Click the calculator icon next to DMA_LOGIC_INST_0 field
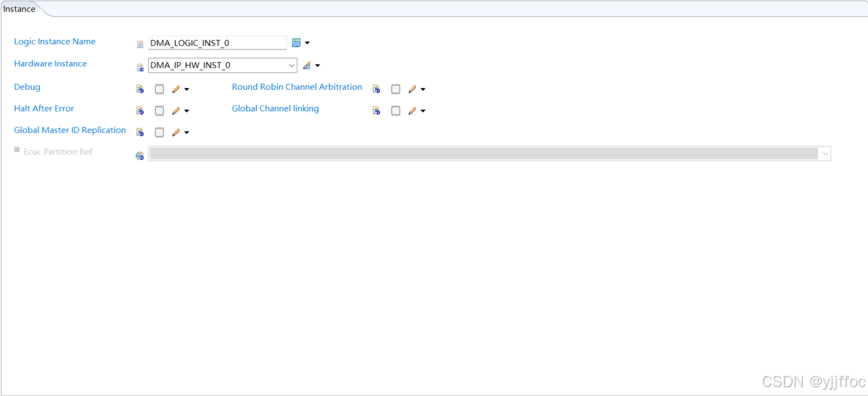This screenshot has width=868, height=396. pos(296,43)
